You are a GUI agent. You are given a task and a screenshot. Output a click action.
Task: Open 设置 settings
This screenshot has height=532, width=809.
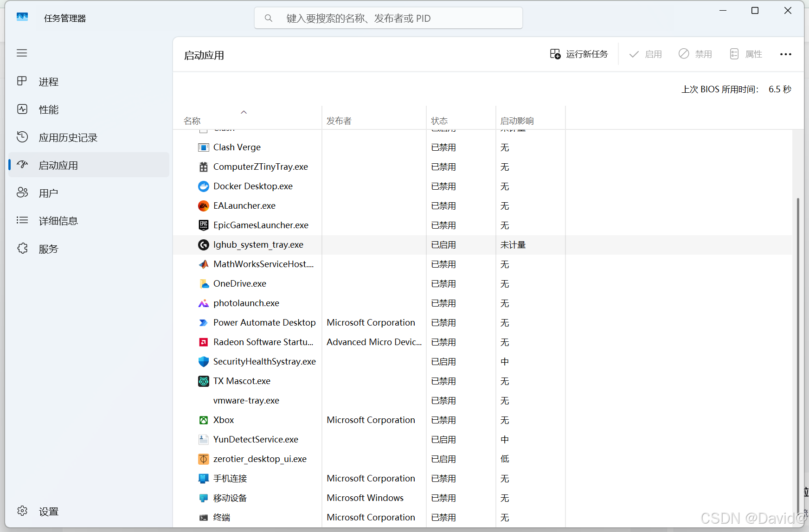89,511
